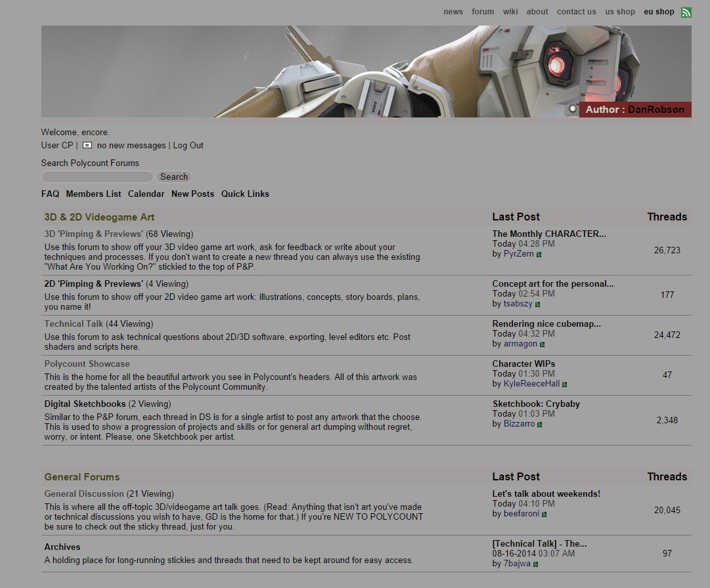The width and height of the screenshot is (710, 588).
Task: Open the General Discussion forum
Action: tap(84, 494)
